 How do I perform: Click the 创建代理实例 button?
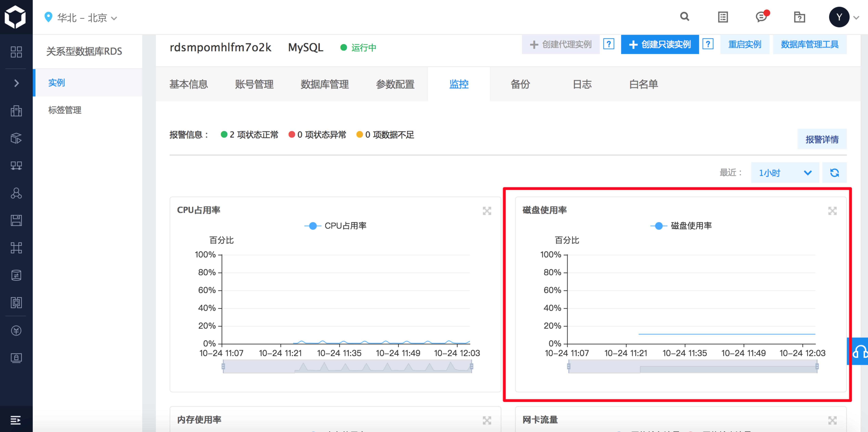(x=561, y=44)
